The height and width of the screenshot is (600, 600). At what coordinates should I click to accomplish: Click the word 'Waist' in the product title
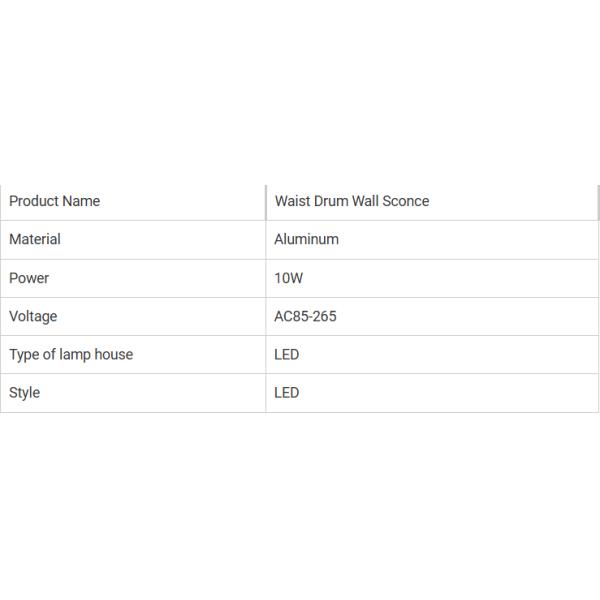point(292,201)
